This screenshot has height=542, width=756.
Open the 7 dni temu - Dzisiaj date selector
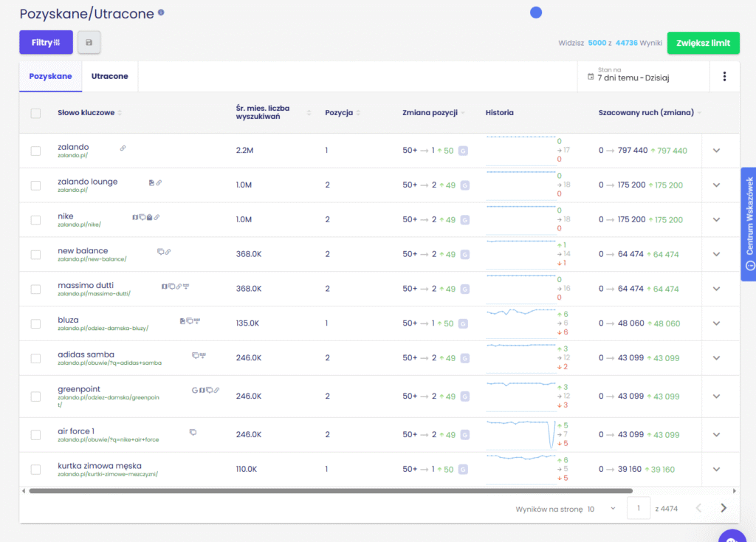pyautogui.click(x=644, y=76)
